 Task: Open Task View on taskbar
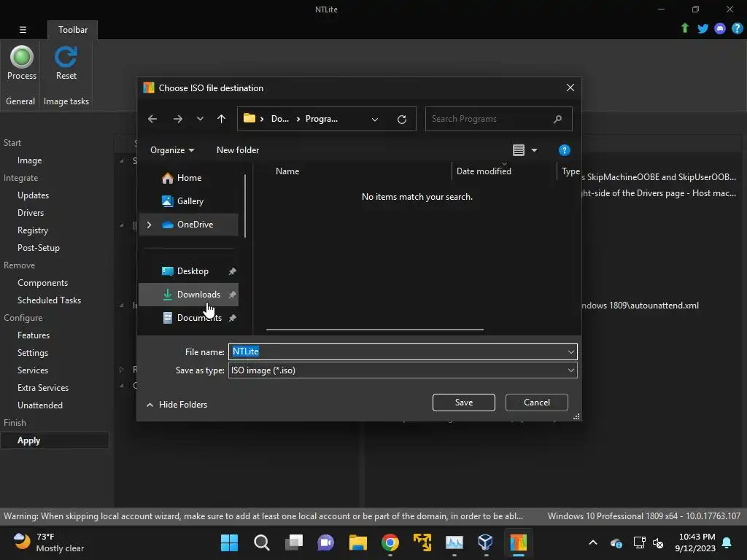pyautogui.click(x=294, y=542)
